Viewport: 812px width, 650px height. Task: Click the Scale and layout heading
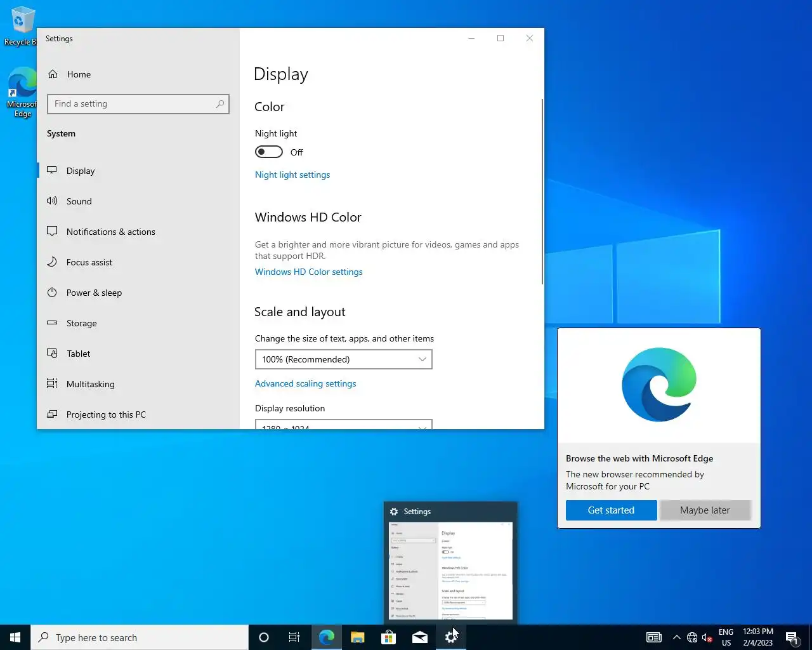300,312
